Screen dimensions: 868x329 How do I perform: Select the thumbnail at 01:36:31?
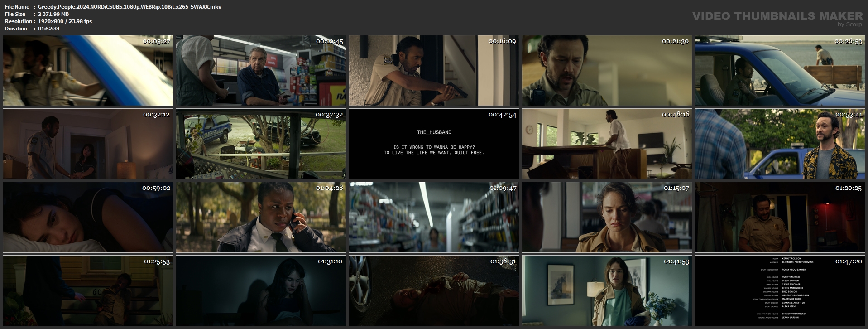click(x=434, y=291)
